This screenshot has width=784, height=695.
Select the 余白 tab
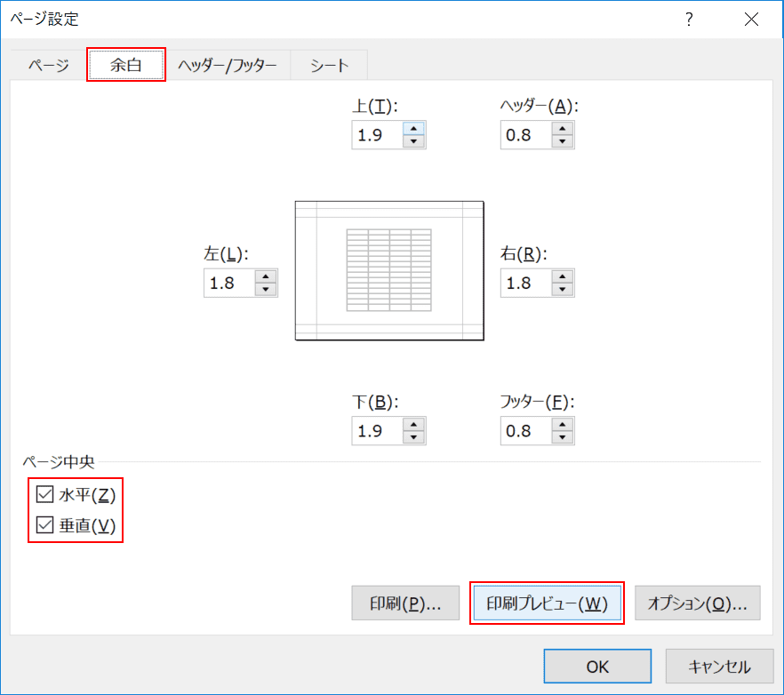coord(126,65)
